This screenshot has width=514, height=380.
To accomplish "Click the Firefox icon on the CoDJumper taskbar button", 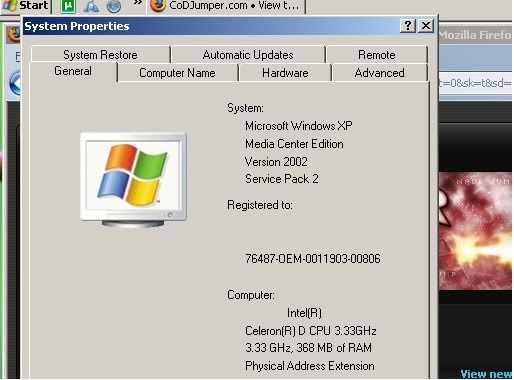I will [x=158, y=6].
